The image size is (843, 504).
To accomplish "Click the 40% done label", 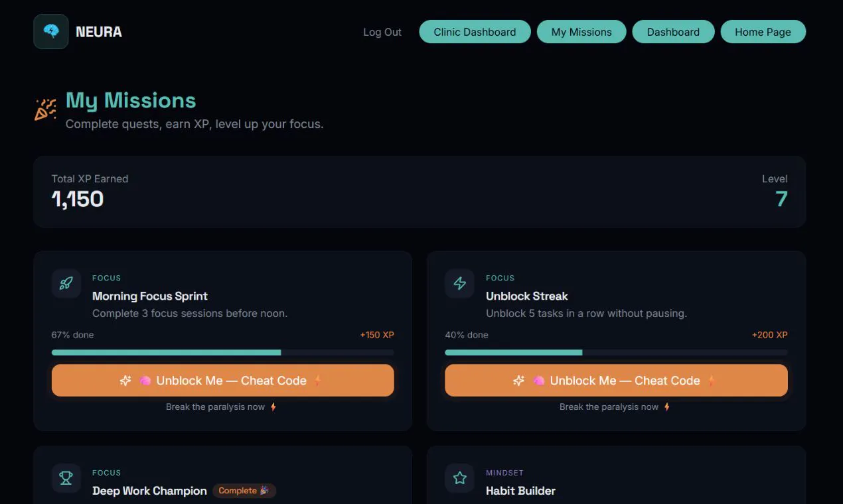I will tap(467, 335).
